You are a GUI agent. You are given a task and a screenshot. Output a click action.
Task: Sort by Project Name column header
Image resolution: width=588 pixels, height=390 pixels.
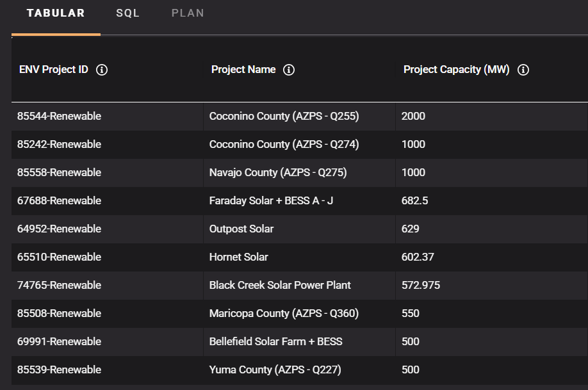pyautogui.click(x=243, y=70)
